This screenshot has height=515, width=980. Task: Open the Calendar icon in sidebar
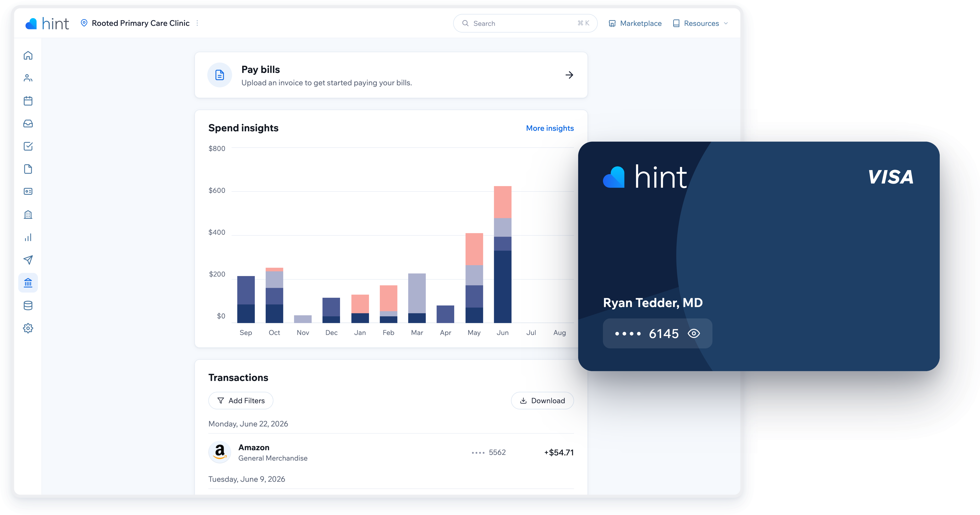[28, 101]
